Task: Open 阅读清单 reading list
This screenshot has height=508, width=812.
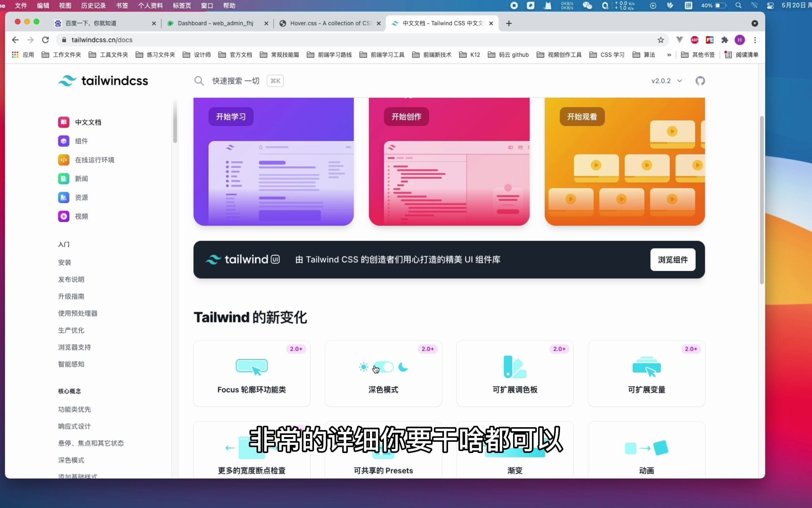Action: pos(742,55)
